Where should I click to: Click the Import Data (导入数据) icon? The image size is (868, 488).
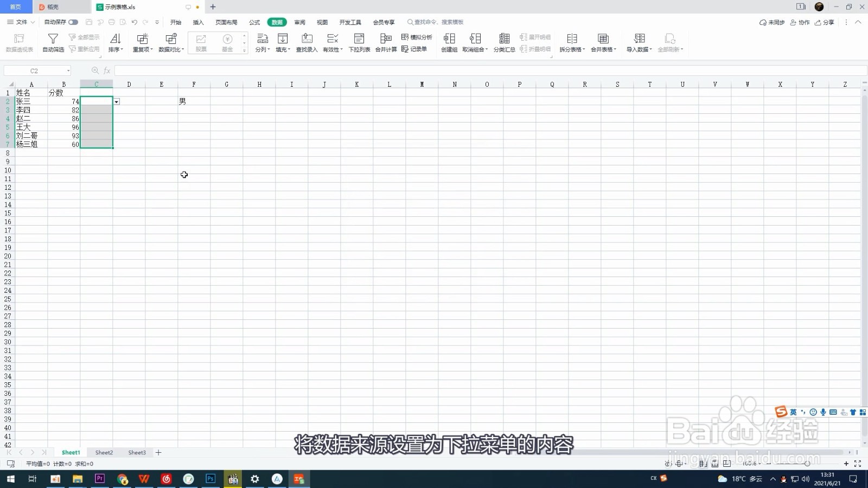(x=640, y=38)
